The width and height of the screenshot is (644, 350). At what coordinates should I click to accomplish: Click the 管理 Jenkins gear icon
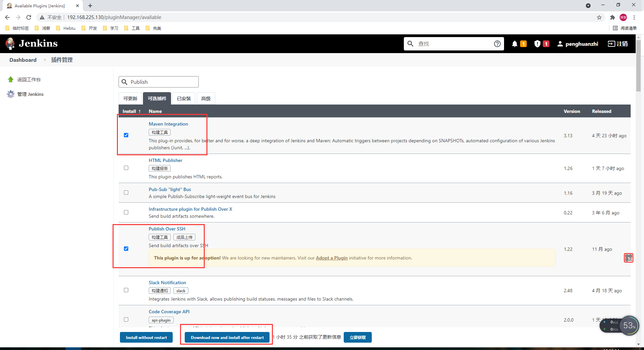[x=11, y=94]
